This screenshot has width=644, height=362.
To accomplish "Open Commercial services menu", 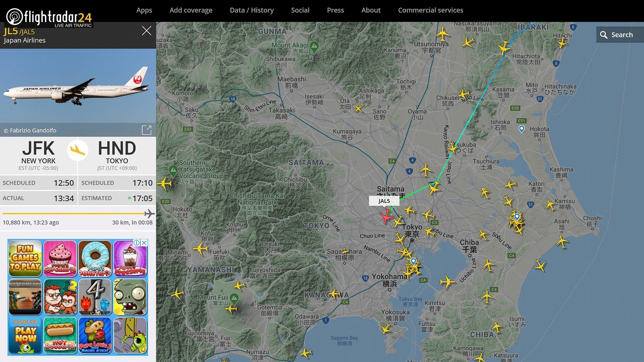I will (431, 10).
